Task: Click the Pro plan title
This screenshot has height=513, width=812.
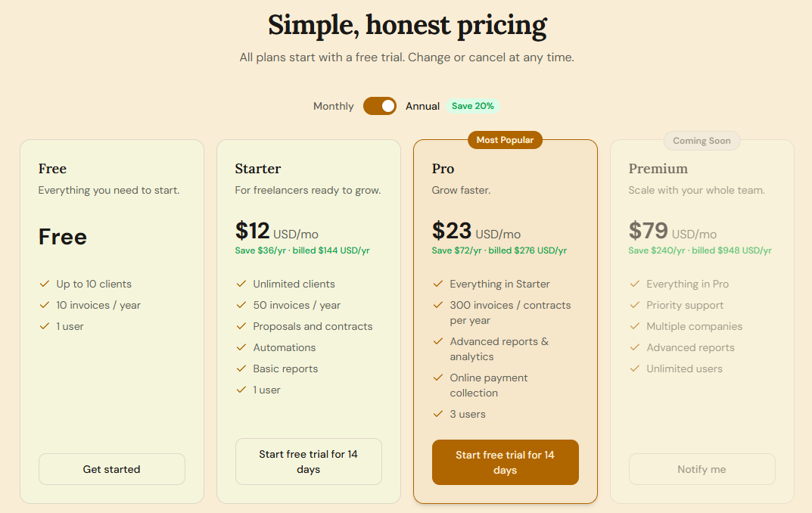Action: pyautogui.click(x=443, y=169)
